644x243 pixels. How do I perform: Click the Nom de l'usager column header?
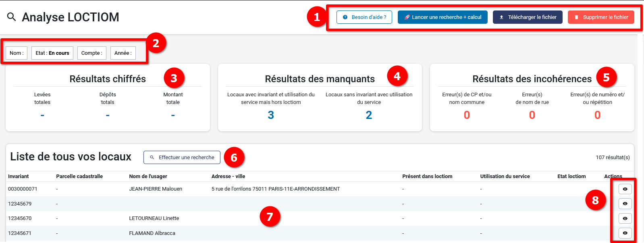(x=148, y=177)
